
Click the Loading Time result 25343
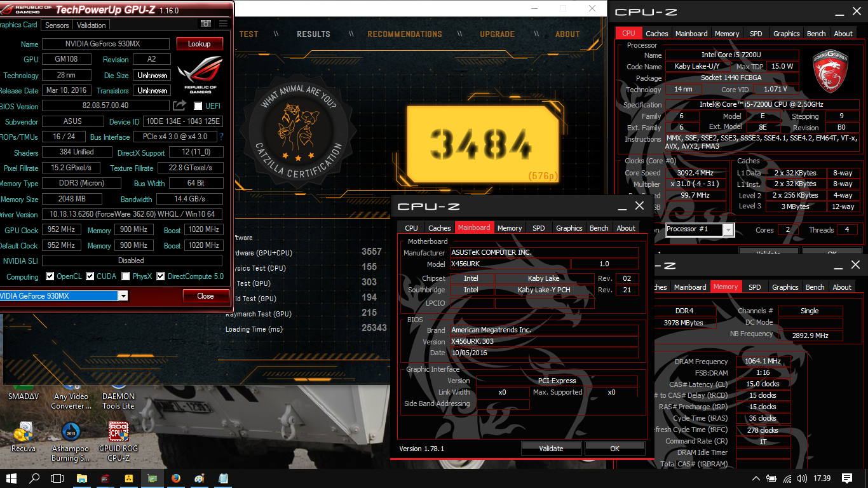click(x=374, y=329)
